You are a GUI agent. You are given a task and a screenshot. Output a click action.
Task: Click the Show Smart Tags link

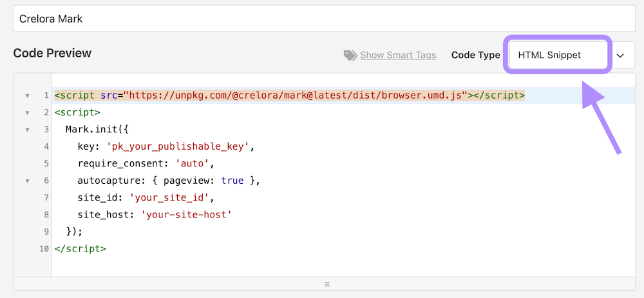click(397, 55)
